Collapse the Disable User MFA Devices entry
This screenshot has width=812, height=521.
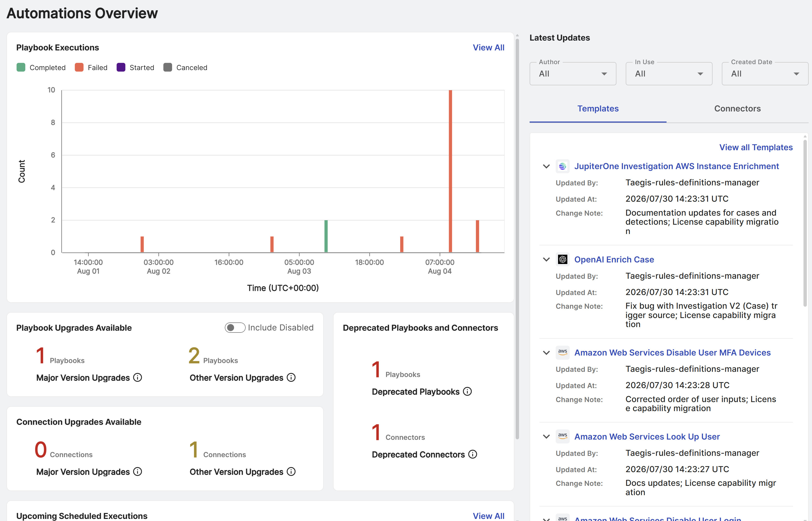coord(546,352)
